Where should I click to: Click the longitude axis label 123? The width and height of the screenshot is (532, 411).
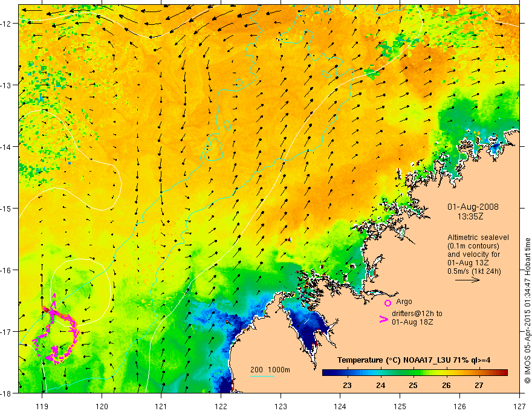pos(281,406)
